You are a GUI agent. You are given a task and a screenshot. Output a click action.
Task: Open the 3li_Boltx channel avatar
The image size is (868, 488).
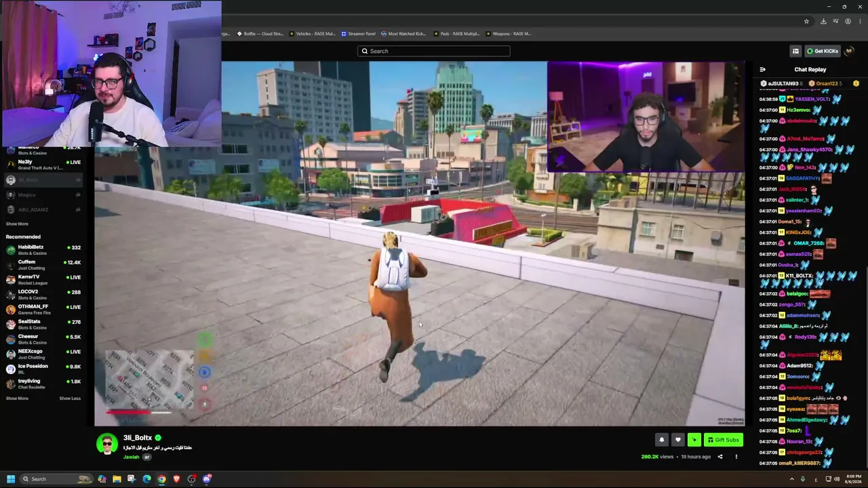[x=106, y=444]
